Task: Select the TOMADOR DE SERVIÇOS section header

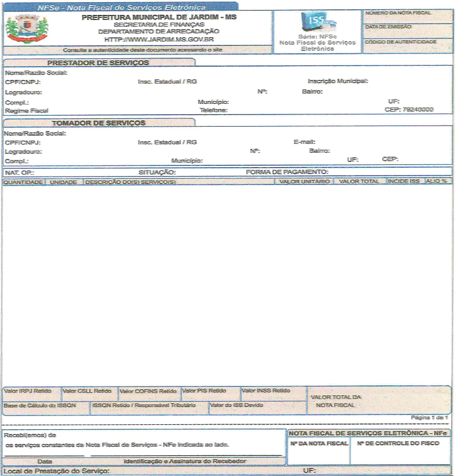Action: (98, 123)
